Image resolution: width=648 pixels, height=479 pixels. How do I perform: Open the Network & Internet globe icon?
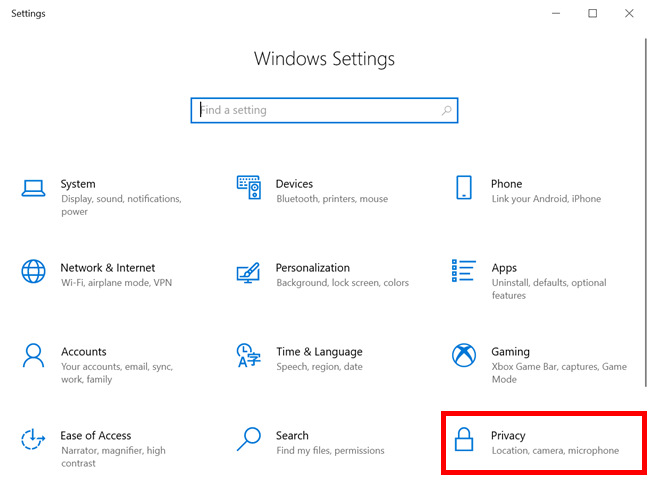coord(33,271)
